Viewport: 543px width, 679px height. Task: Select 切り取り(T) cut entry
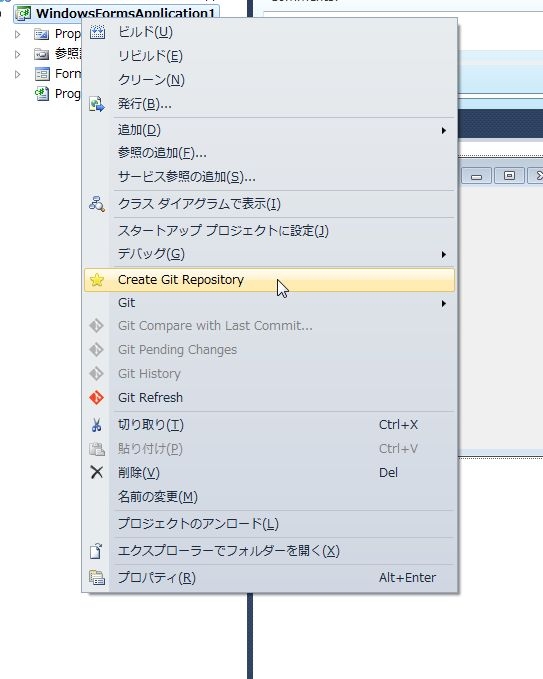(x=269, y=425)
